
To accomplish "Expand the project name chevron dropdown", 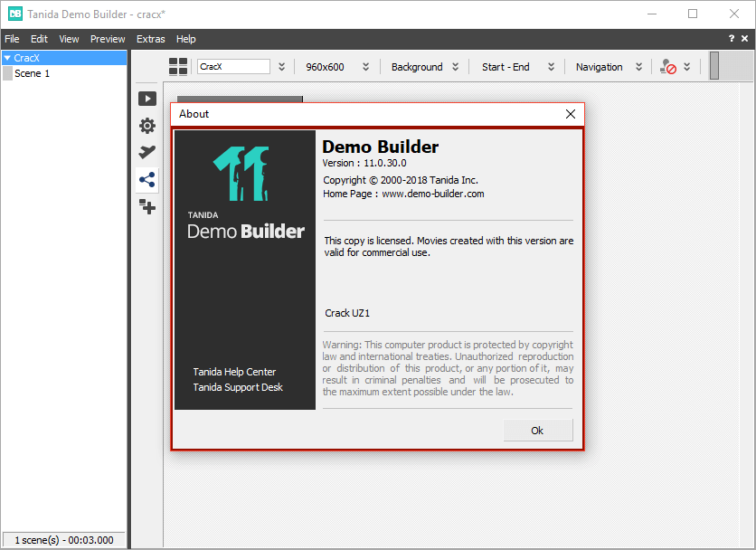I will click(x=282, y=67).
